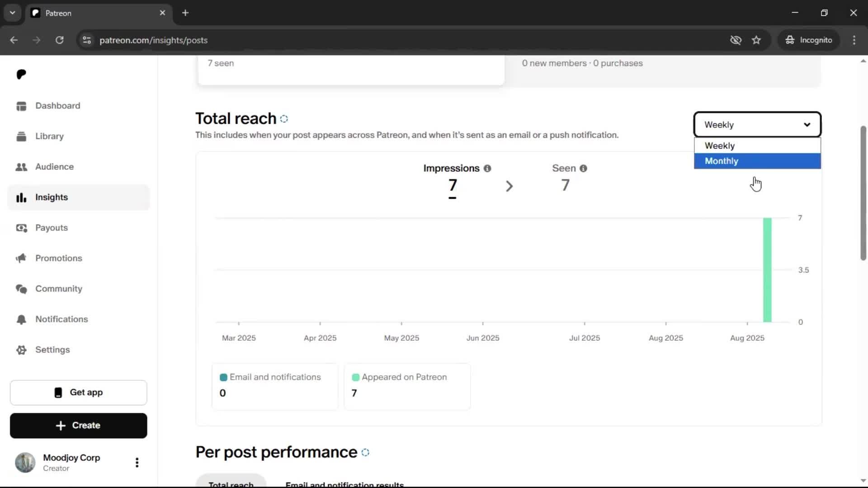Click the address bar URL
Viewport: 868px width, 488px height.
pos(153,40)
